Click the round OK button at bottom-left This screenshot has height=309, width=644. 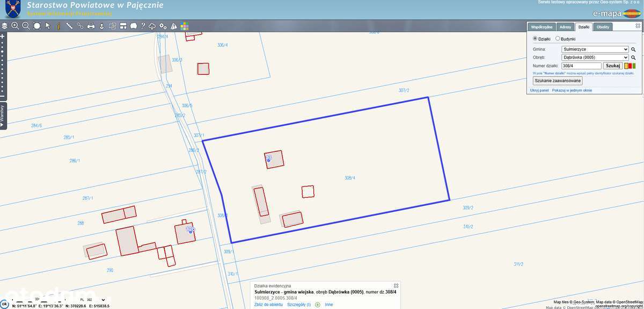click(5, 305)
